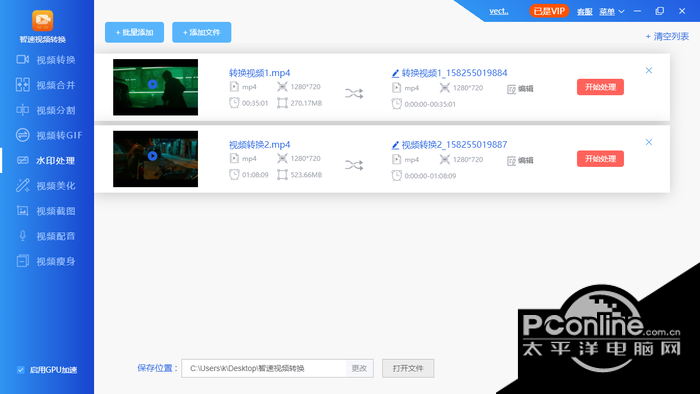Viewport: 700px width, 394px height.
Task: Clear the list with 清空列表
Action: [x=667, y=37]
